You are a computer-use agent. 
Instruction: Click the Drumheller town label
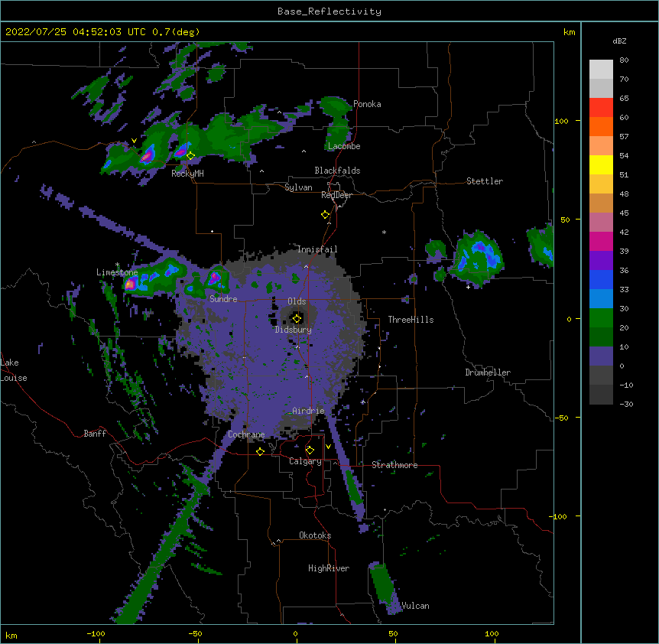[x=488, y=372]
